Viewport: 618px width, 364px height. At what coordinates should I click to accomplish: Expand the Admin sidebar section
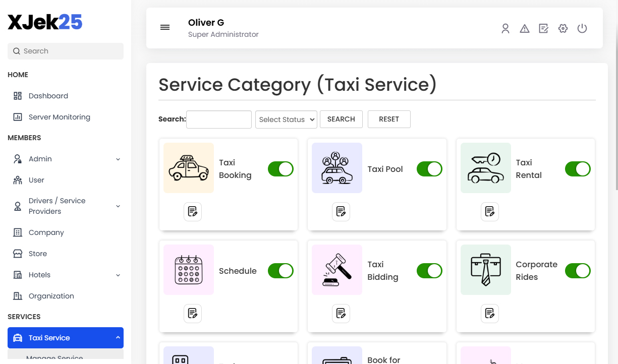(65, 158)
